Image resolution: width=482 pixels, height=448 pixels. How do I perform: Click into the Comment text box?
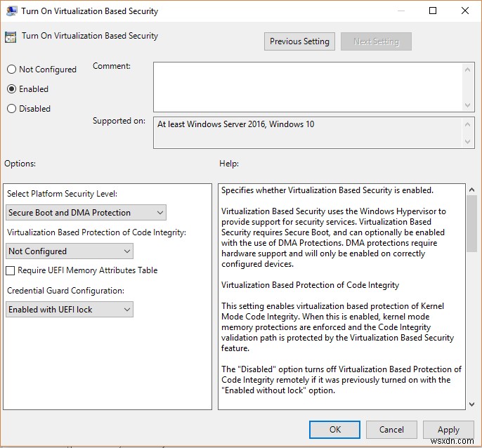308,87
